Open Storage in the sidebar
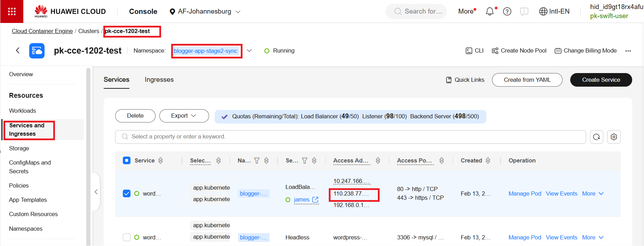Image resolution: width=644 pixels, height=246 pixels. pyautogui.click(x=19, y=148)
